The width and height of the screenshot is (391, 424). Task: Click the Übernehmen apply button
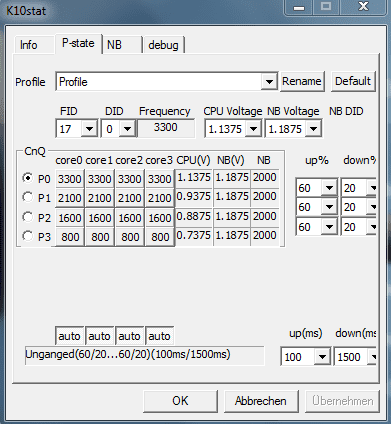[x=342, y=401]
